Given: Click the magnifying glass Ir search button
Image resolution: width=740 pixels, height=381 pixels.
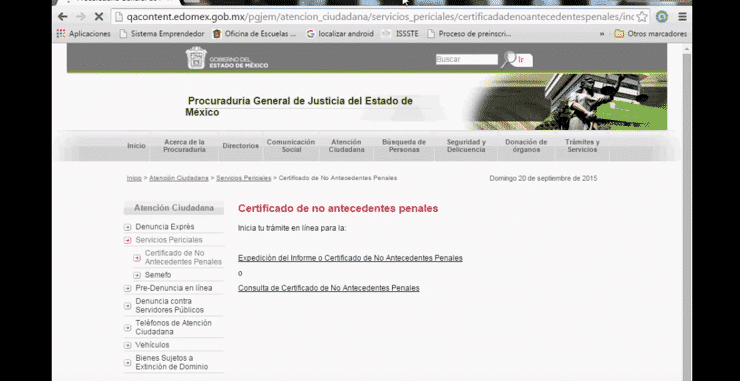Looking at the screenshot, I should pyautogui.click(x=516, y=59).
